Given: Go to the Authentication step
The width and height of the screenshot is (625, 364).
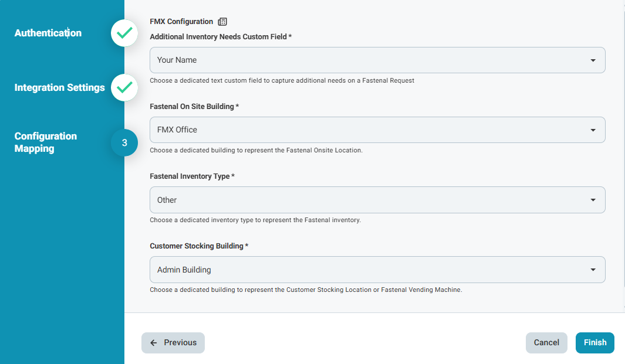Looking at the screenshot, I should (x=48, y=33).
